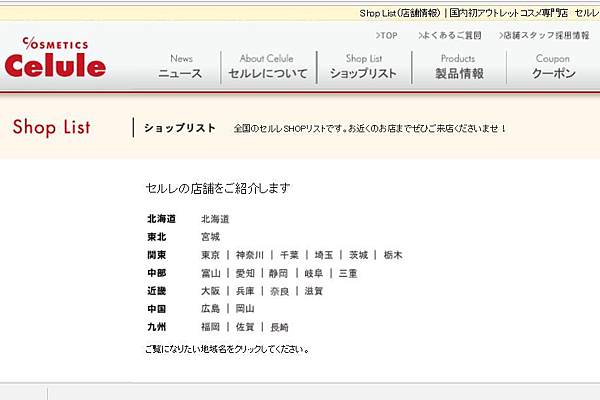Click the 中国 region label
600x400 pixels.
point(157,309)
